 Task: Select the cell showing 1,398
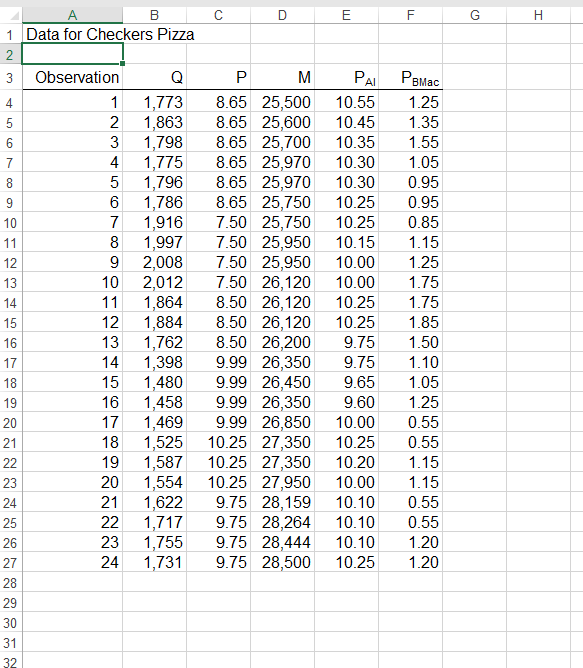pyautogui.click(x=154, y=362)
